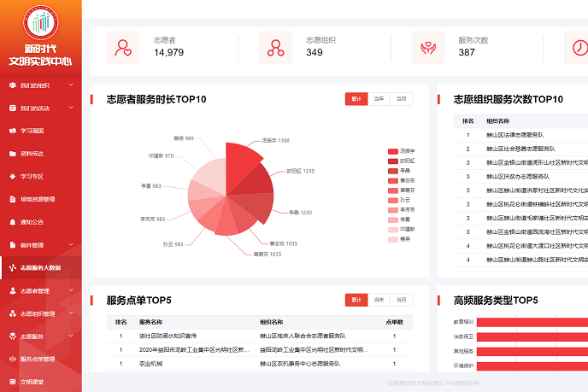
Task: Click the 李勇 legend color swatch
Action: pyautogui.click(x=392, y=220)
